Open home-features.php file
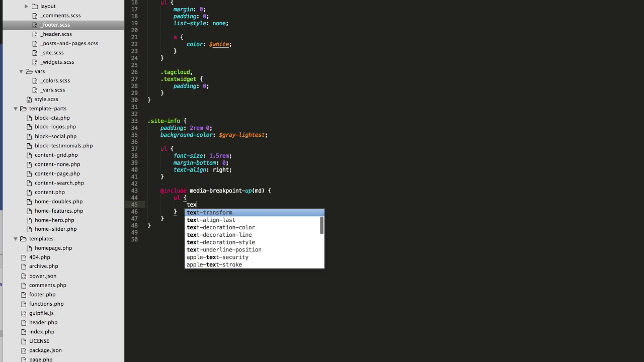This screenshot has width=644, height=362. click(x=59, y=211)
